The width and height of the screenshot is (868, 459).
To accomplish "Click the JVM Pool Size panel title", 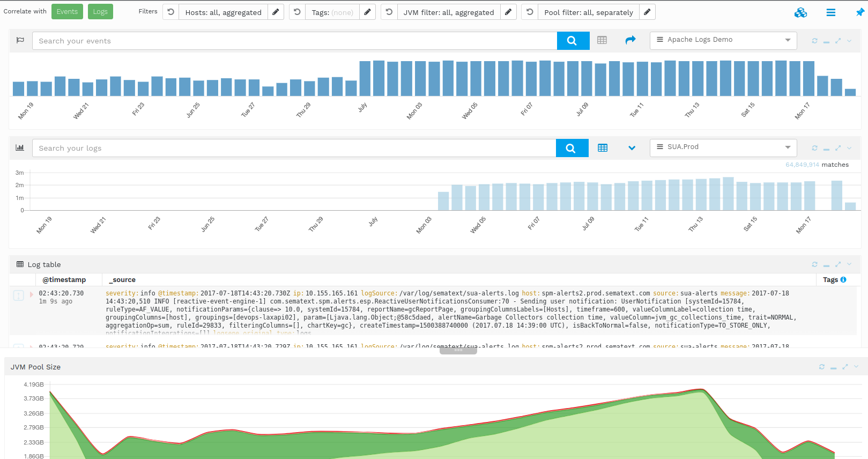I will tap(35, 367).
